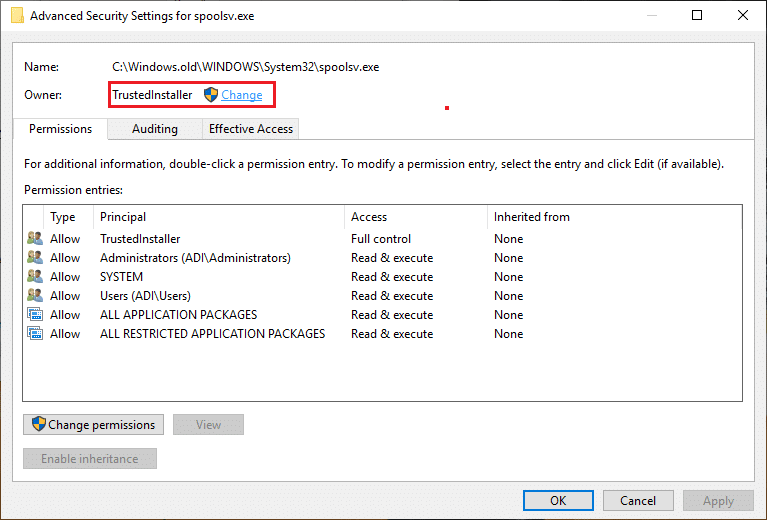
Task: Click the folder icon in the title bar
Action: 17,16
